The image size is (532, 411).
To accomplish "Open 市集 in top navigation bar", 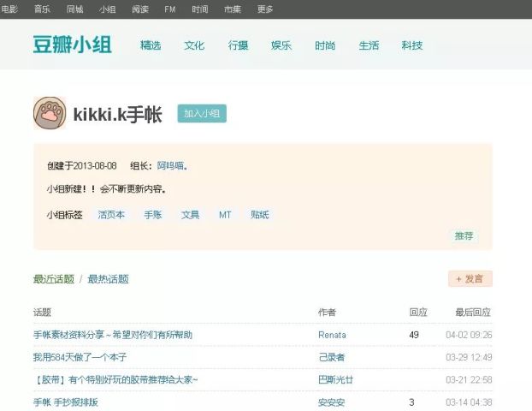I will coord(233,9).
